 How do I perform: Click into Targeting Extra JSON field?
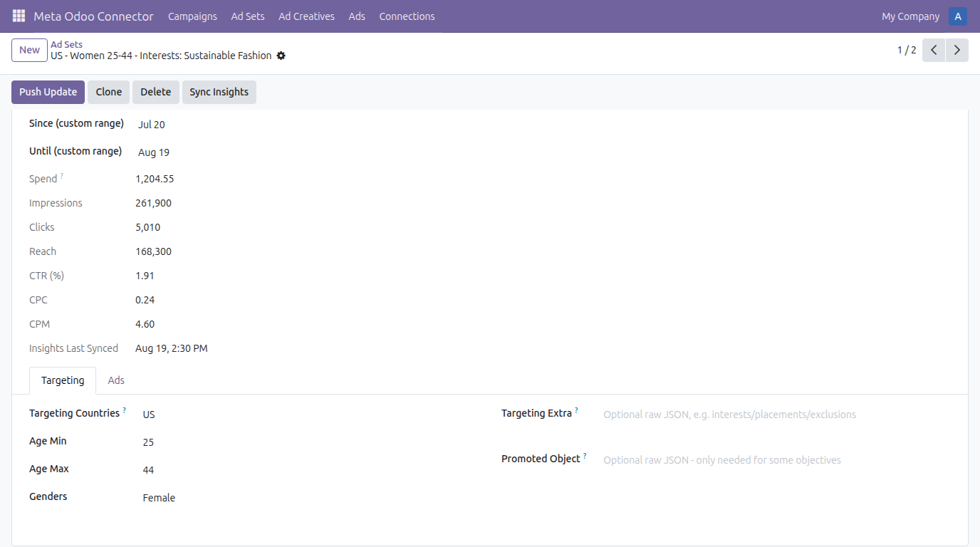(777, 415)
